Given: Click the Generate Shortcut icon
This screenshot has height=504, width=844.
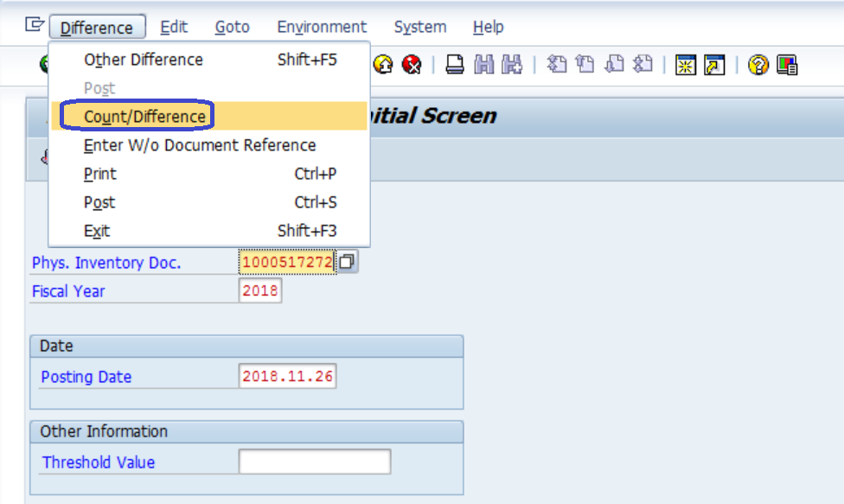Looking at the screenshot, I should point(714,65).
